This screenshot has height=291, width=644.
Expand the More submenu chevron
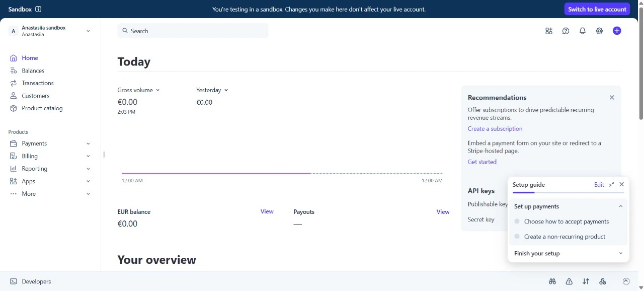coord(88,194)
